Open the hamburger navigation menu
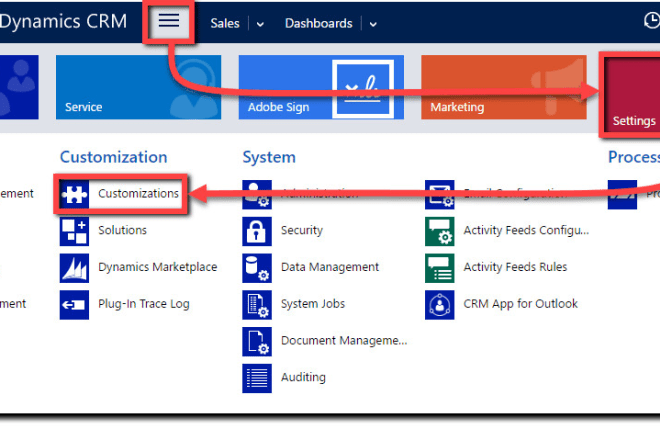The height and width of the screenshot is (440, 660). coord(169,21)
